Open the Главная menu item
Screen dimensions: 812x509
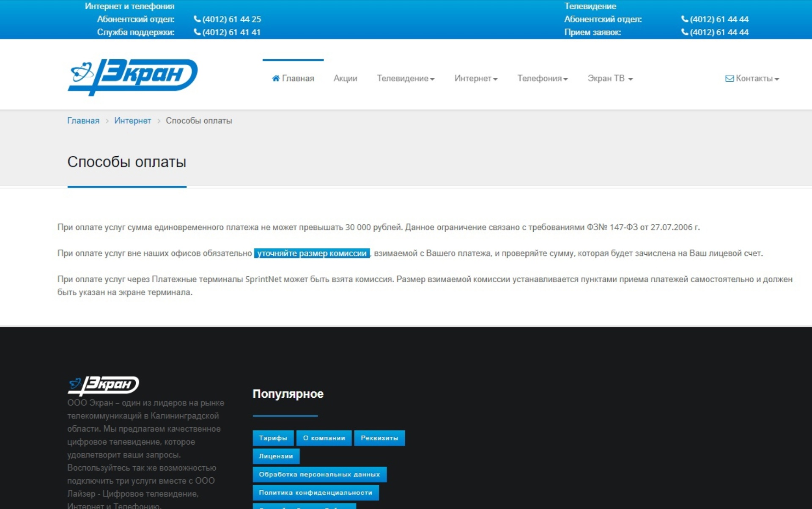pyautogui.click(x=293, y=78)
